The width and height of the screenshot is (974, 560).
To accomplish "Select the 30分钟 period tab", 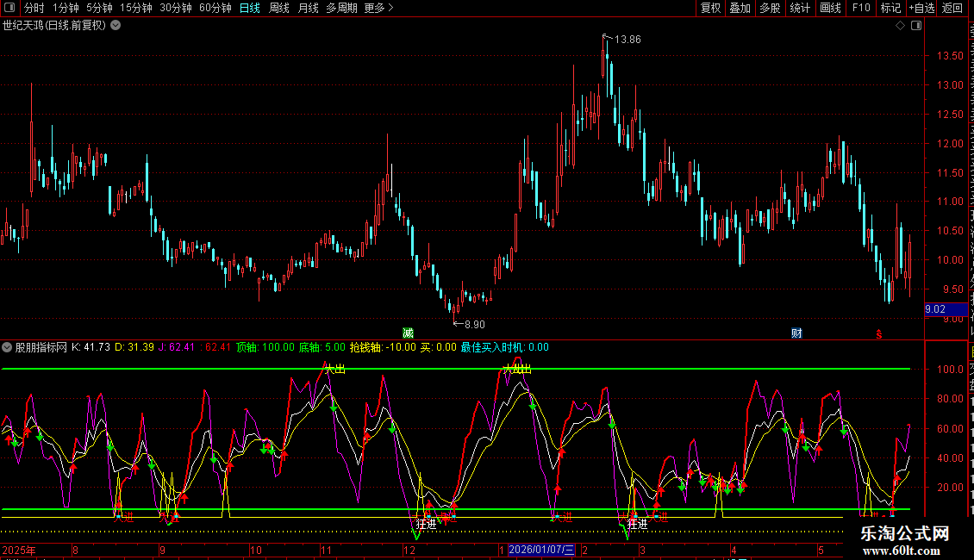I will point(176,8).
